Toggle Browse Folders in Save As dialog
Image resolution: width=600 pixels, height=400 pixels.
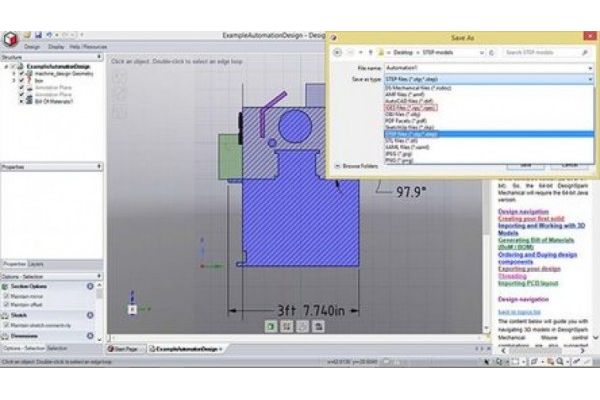(357, 166)
